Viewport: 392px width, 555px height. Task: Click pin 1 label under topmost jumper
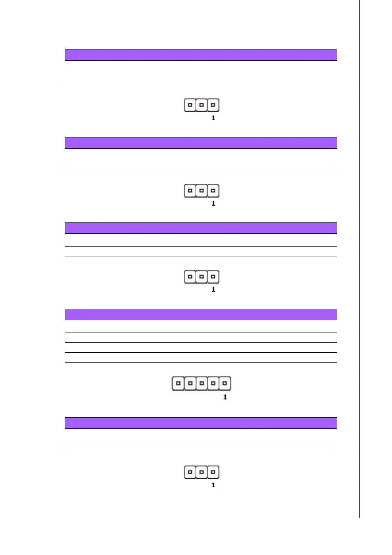pyautogui.click(x=213, y=118)
